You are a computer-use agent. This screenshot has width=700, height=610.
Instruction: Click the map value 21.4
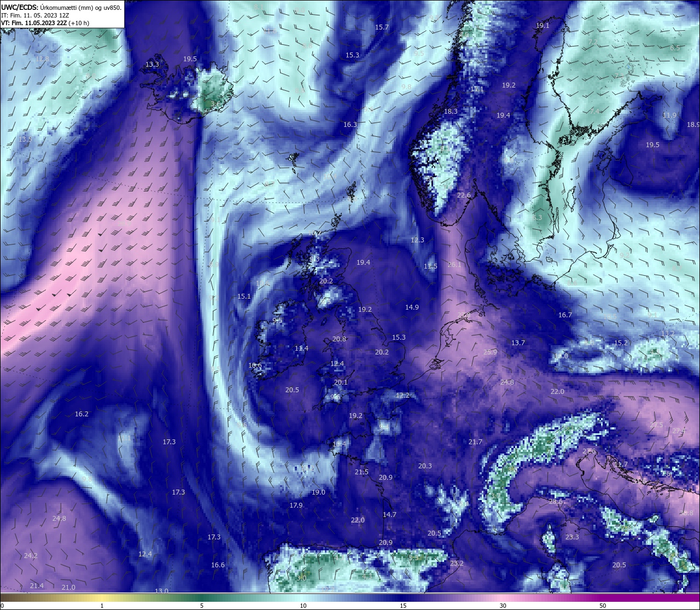tap(37, 585)
